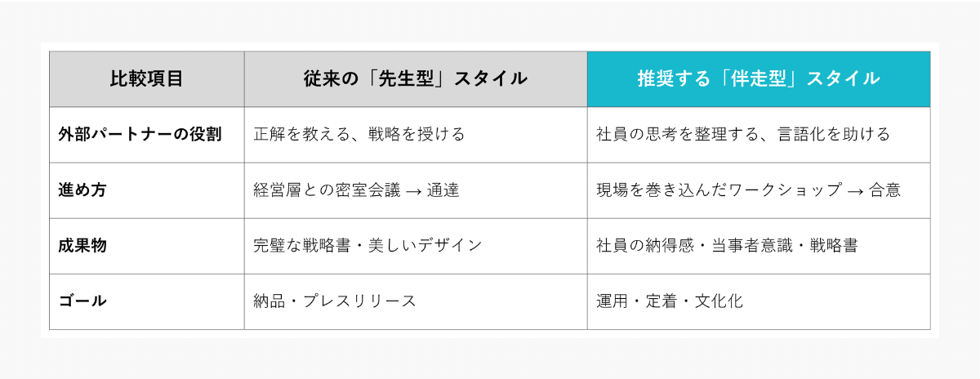Click the arrow before 通達
Image resolution: width=980 pixels, height=379 pixels.
pos(414,191)
